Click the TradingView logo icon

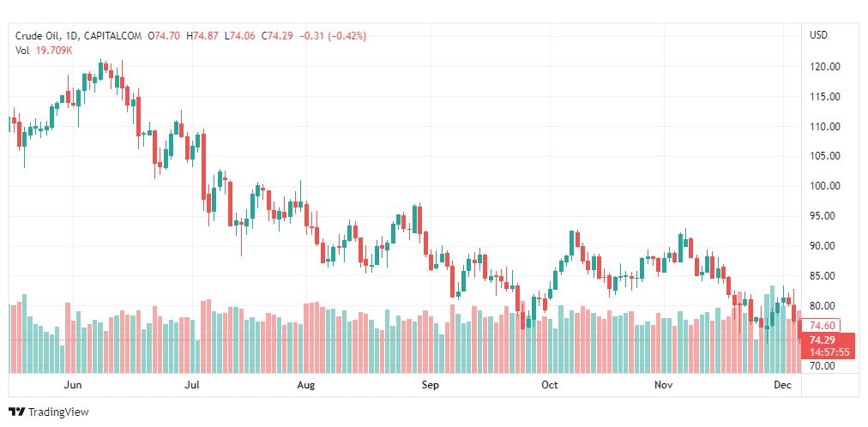tap(17, 412)
